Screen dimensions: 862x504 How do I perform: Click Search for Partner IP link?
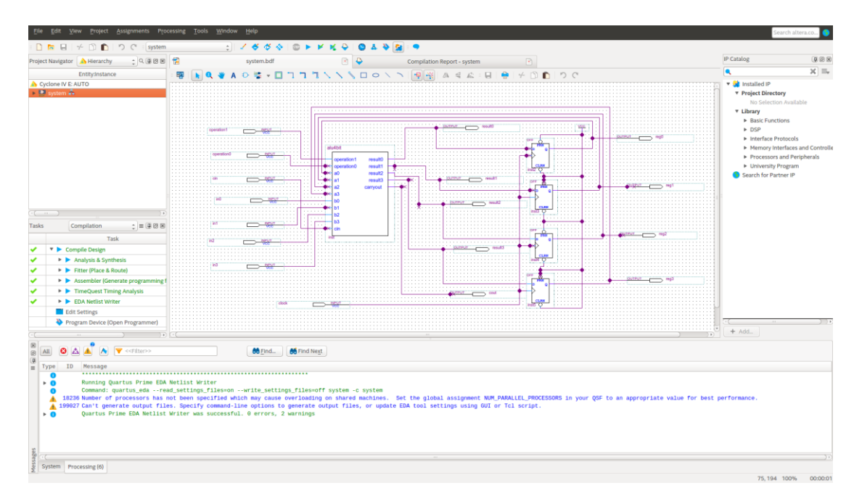click(x=768, y=175)
